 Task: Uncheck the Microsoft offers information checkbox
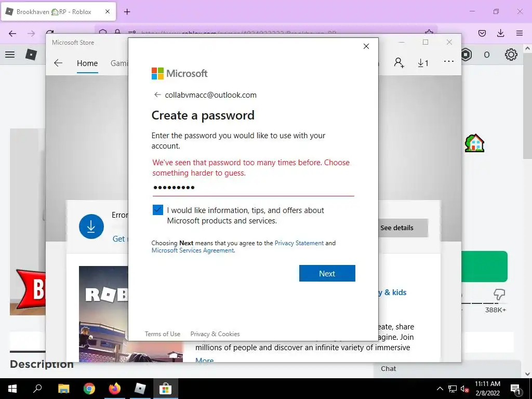coord(158,210)
